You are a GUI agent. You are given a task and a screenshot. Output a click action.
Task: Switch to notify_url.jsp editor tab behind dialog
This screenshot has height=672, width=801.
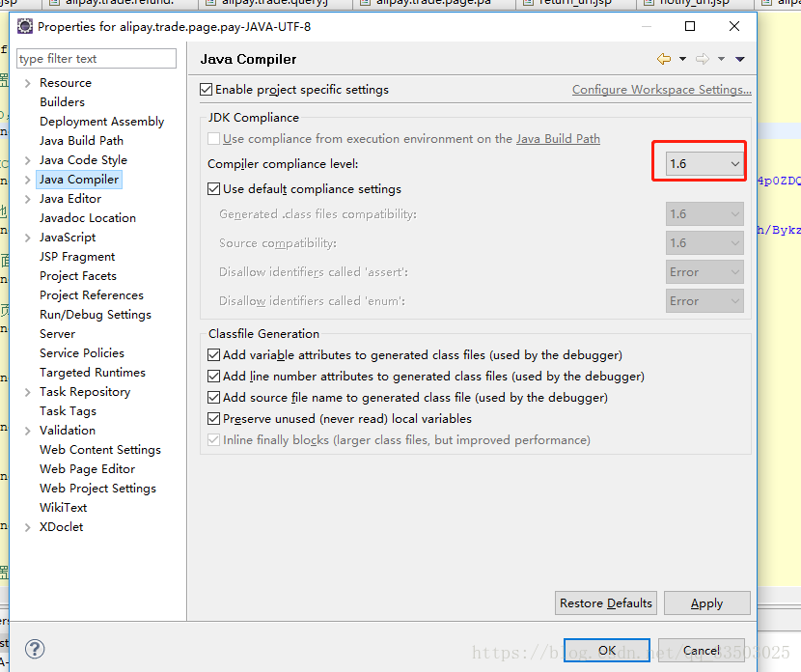(x=694, y=3)
